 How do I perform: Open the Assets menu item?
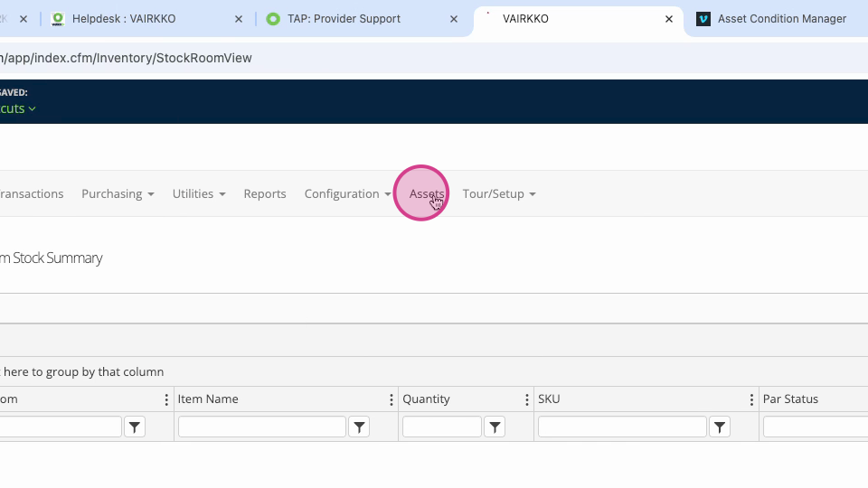click(426, 193)
